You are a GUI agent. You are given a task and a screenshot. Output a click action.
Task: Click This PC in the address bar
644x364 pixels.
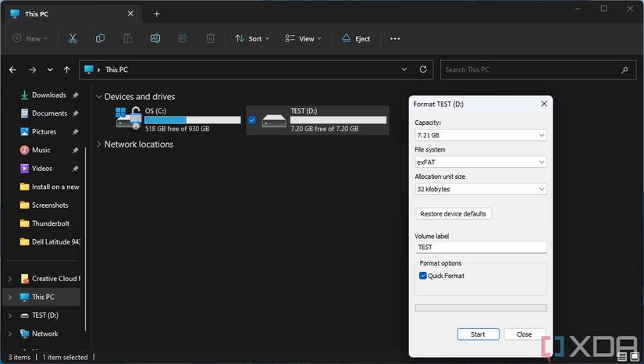pos(116,70)
